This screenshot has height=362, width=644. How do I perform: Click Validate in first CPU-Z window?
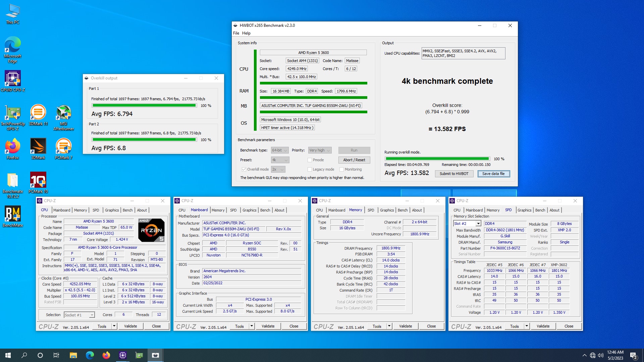(x=130, y=326)
